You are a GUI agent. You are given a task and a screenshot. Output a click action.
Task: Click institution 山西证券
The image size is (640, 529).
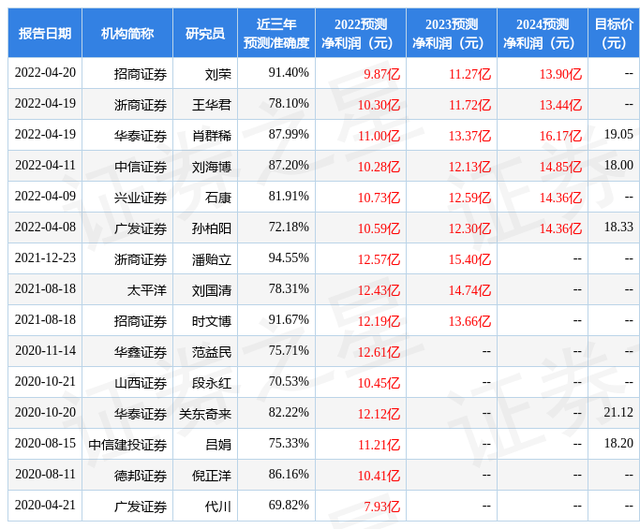[140, 383]
